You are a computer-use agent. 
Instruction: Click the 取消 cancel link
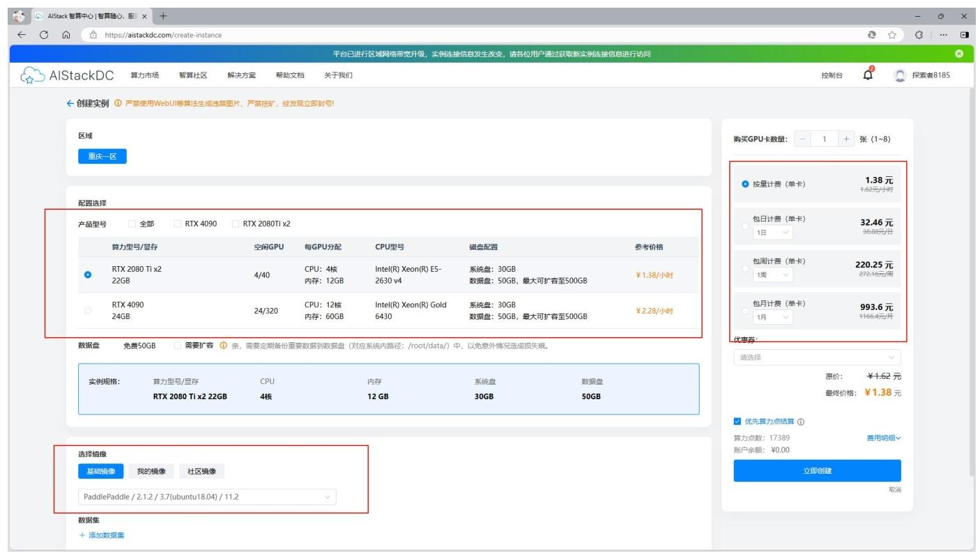pyautogui.click(x=894, y=491)
